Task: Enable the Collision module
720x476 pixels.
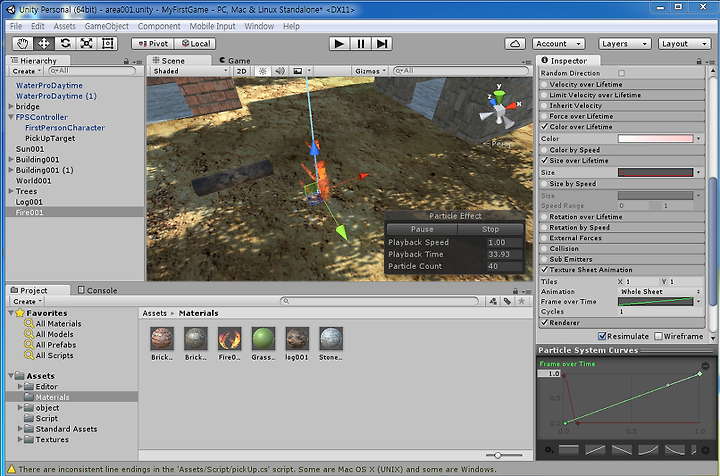Action: click(x=545, y=249)
